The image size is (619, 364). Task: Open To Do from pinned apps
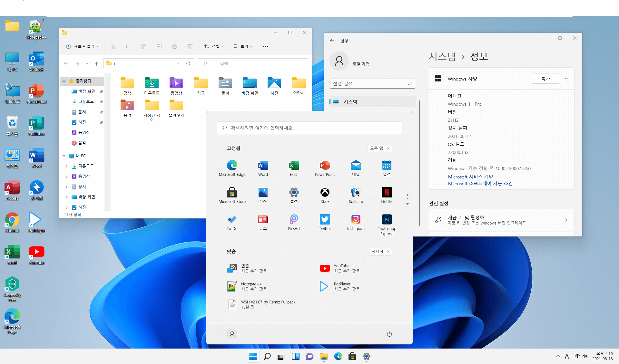pyautogui.click(x=232, y=223)
